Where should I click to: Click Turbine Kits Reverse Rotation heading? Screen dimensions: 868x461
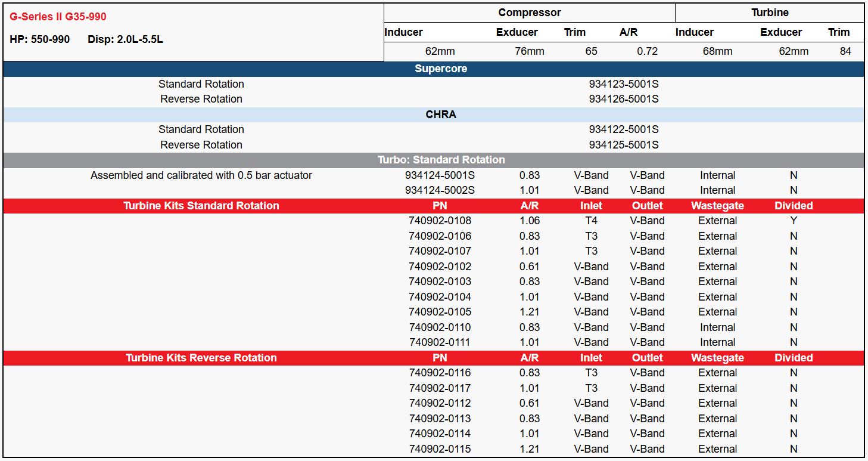(201, 358)
